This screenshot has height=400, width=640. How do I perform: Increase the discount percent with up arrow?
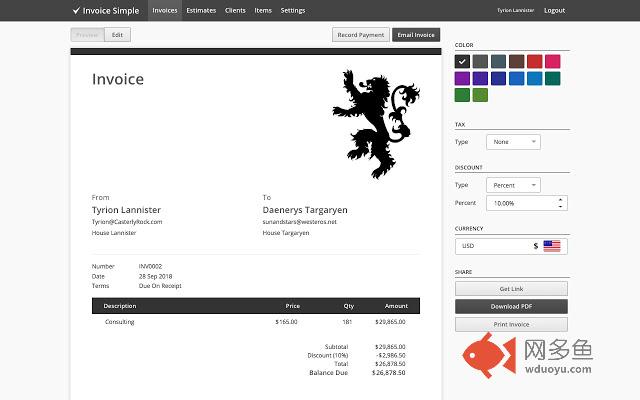point(561,199)
